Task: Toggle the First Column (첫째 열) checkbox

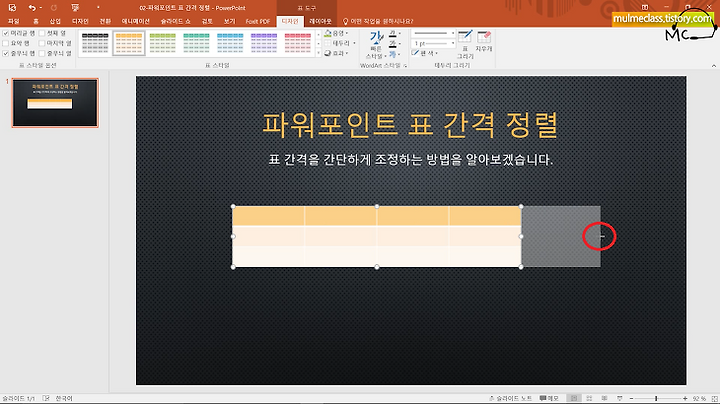Action: (x=42, y=33)
